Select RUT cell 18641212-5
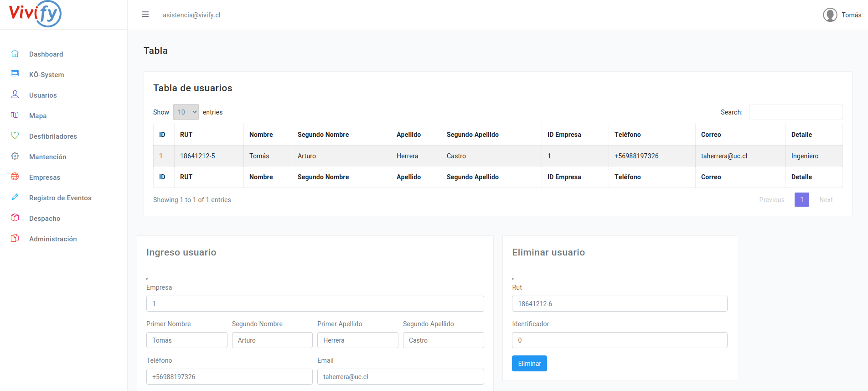The height and width of the screenshot is (391, 868). pyautogui.click(x=209, y=156)
